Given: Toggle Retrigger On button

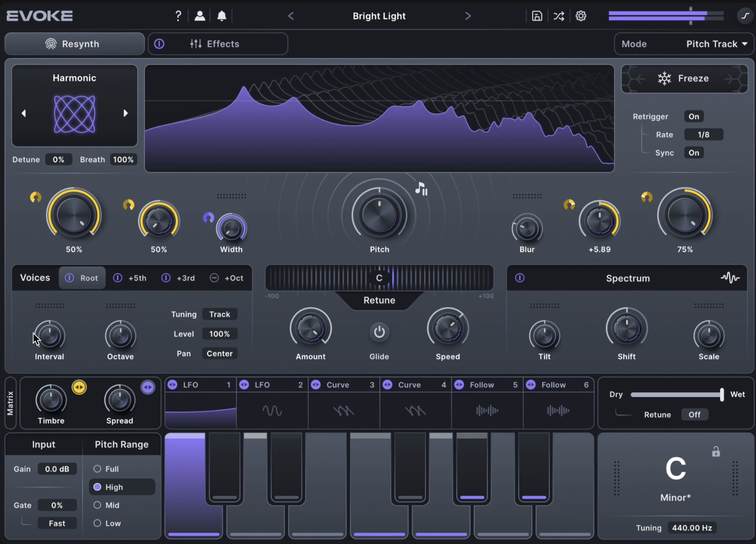Looking at the screenshot, I should 694,116.
